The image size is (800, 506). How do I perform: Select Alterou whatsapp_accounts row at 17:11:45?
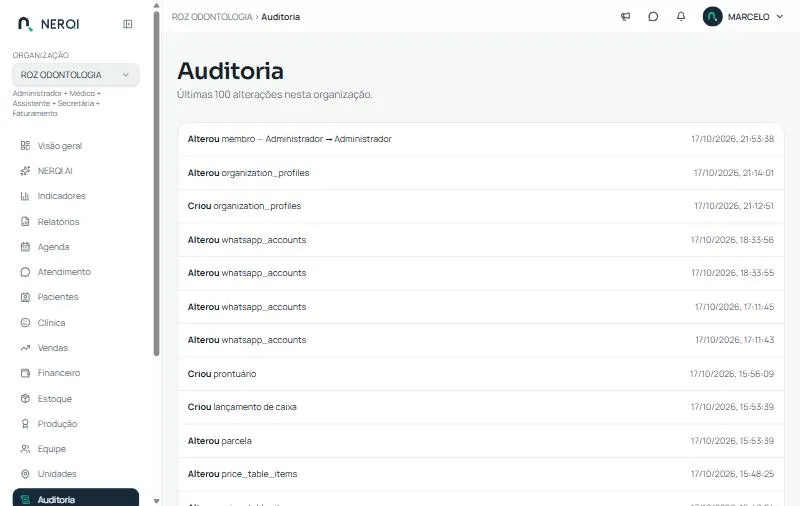(481, 307)
